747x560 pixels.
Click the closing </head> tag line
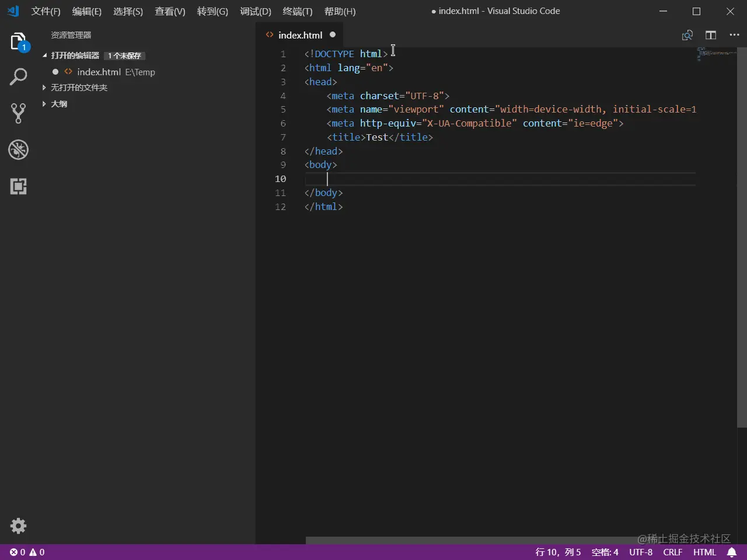323,151
